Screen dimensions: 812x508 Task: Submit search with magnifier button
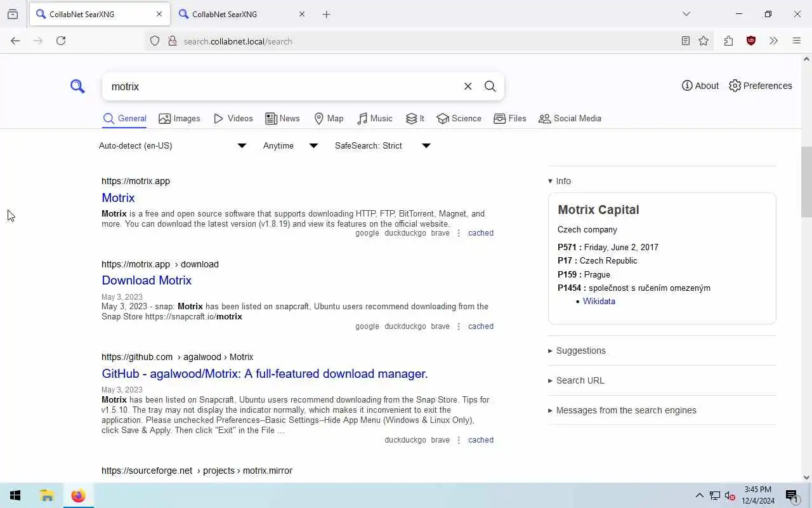coord(490,86)
